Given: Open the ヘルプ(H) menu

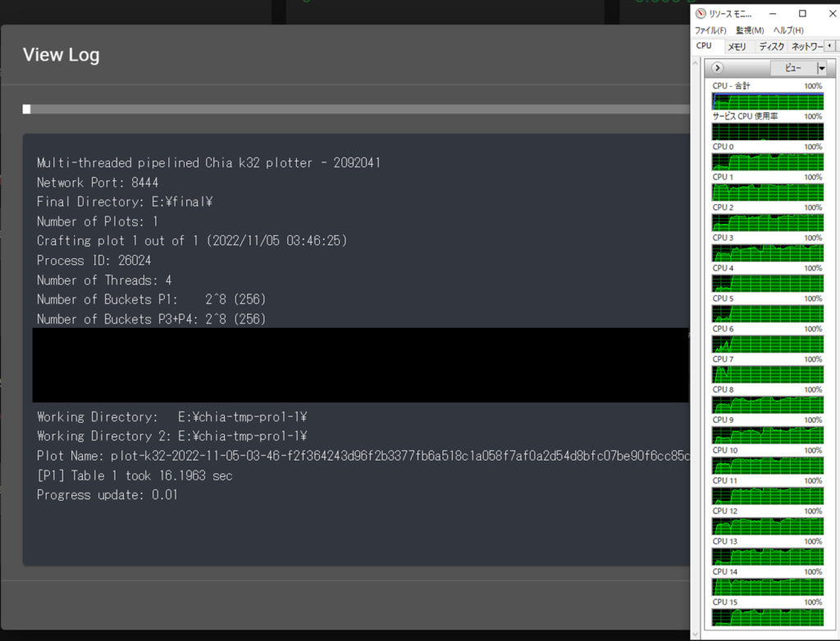Looking at the screenshot, I should [788, 30].
